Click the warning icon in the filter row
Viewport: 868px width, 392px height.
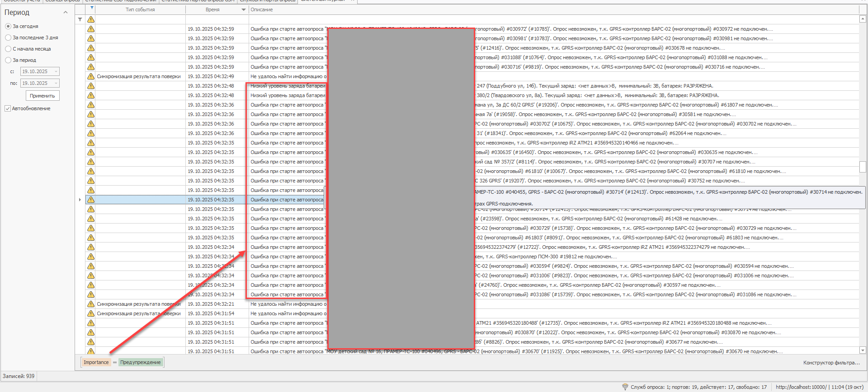pyautogui.click(x=91, y=19)
